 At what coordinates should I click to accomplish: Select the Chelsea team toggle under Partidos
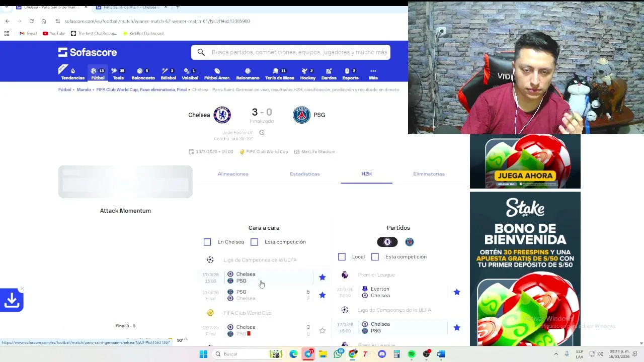point(387,242)
